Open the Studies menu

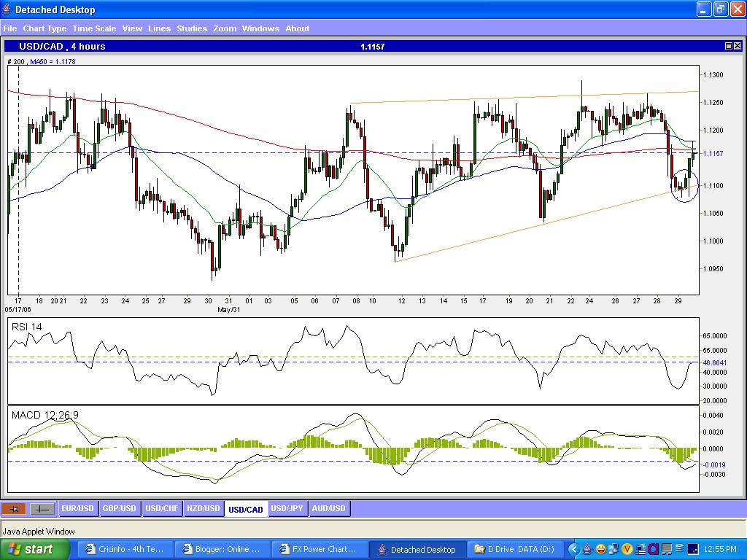192,28
